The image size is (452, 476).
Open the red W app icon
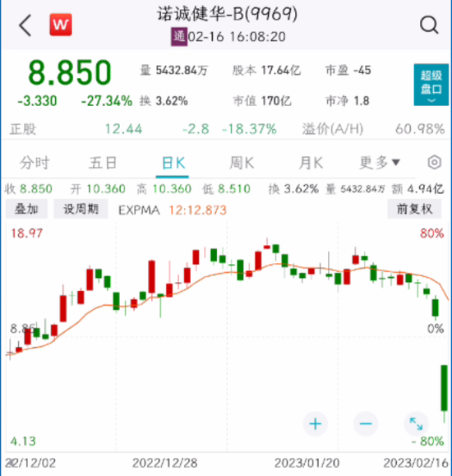coord(61,25)
